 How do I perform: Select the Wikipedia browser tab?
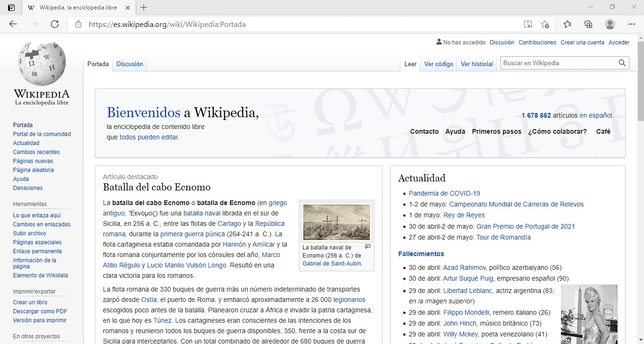click(79, 8)
